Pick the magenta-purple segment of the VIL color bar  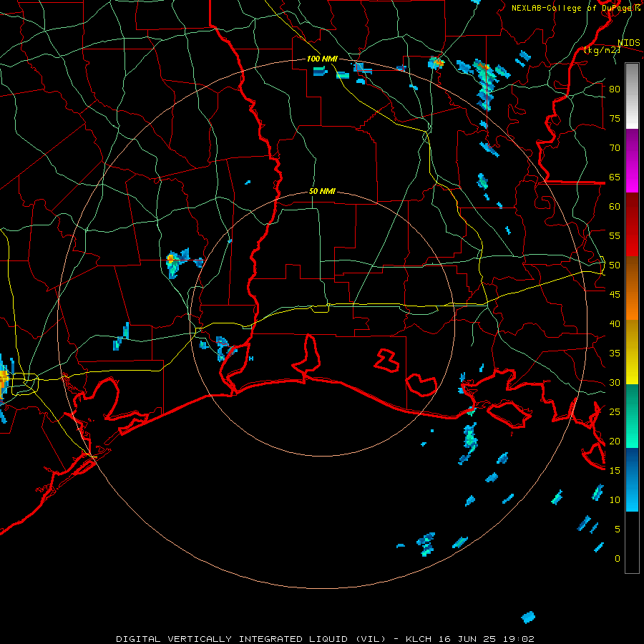632,160
